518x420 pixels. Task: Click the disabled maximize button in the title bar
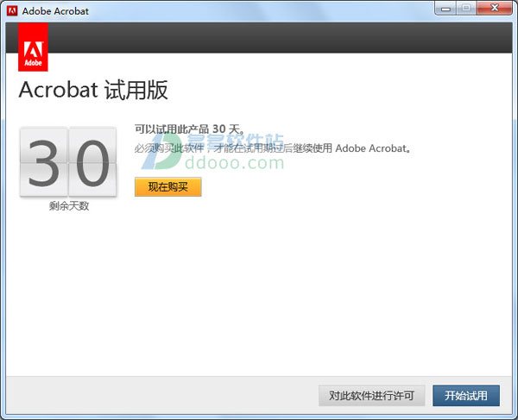pyautogui.click(x=466, y=8)
